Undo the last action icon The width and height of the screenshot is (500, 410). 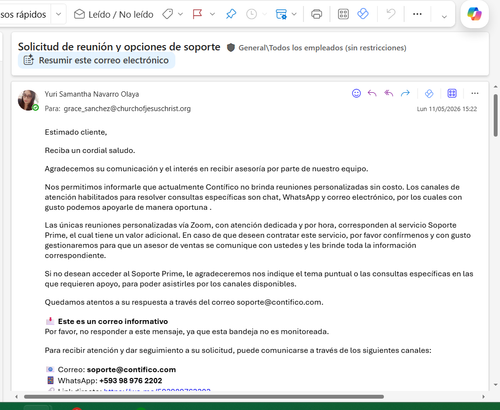tap(391, 14)
